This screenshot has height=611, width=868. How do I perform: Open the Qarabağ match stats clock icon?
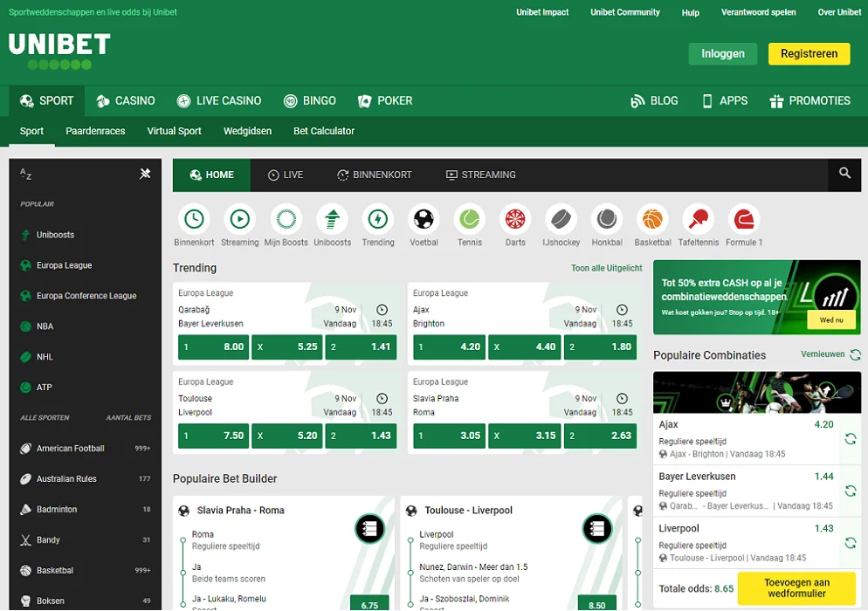click(x=382, y=310)
